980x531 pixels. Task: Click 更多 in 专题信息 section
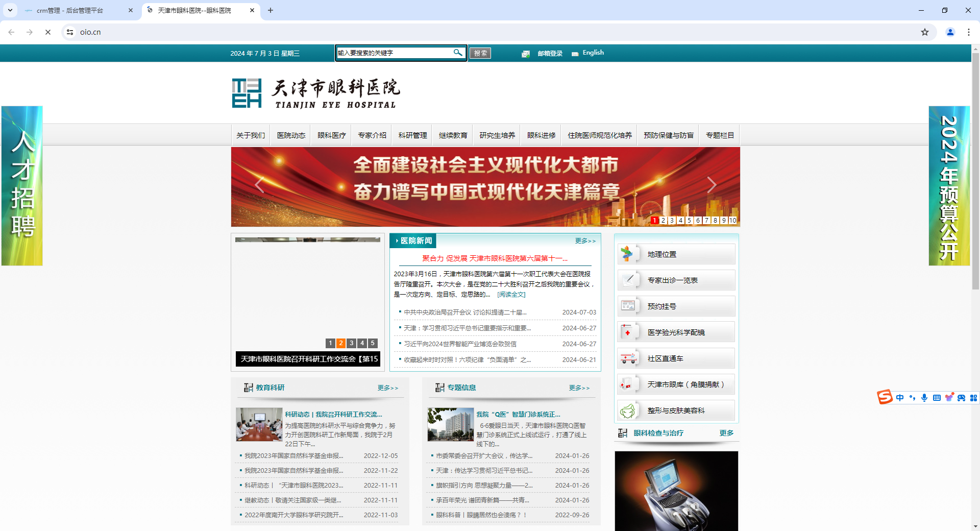click(579, 388)
